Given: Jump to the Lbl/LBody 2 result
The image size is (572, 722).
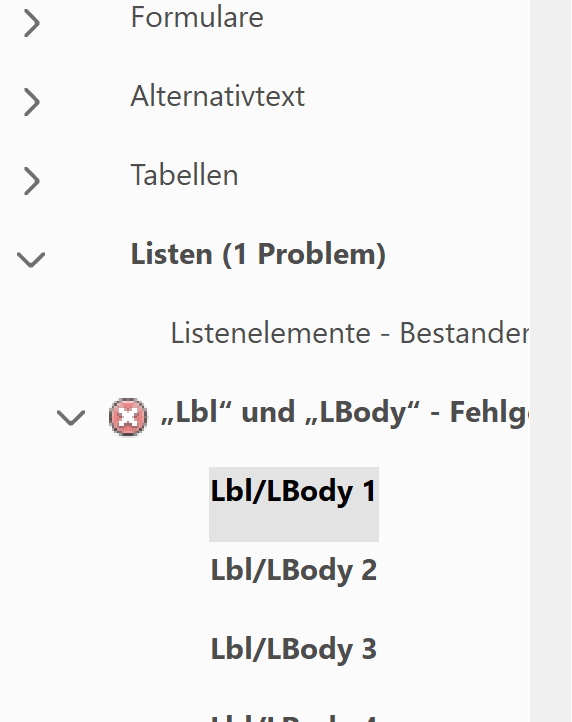Looking at the screenshot, I should pyautogui.click(x=293, y=570).
